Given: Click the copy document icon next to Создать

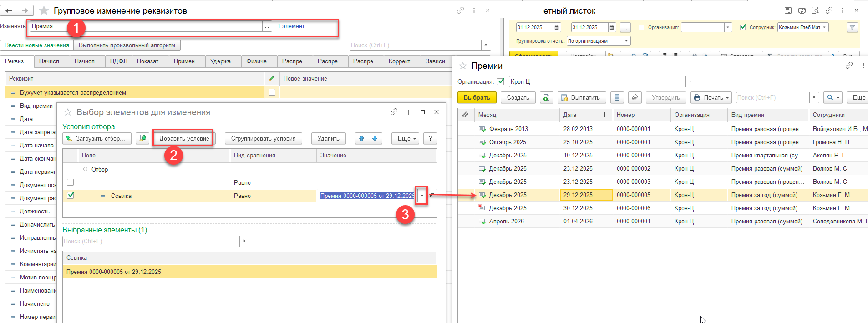Looking at the screenshot, I should coord(546,97).
